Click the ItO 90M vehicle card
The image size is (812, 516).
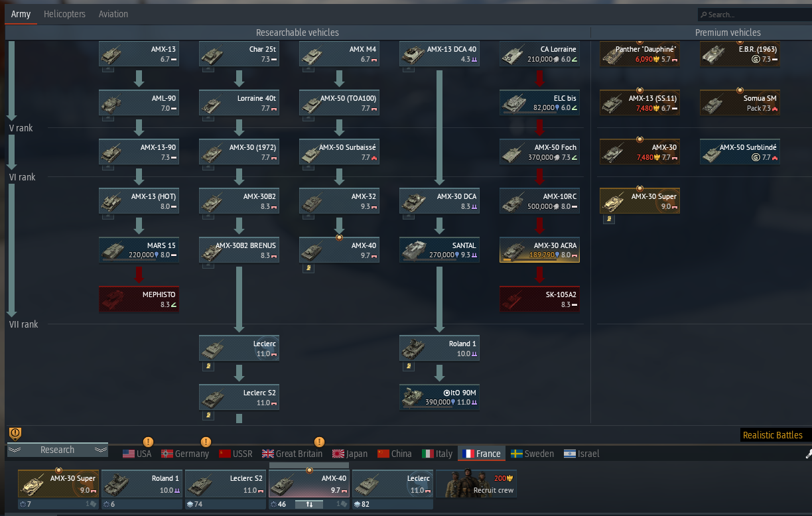click(x=439, y=397)
